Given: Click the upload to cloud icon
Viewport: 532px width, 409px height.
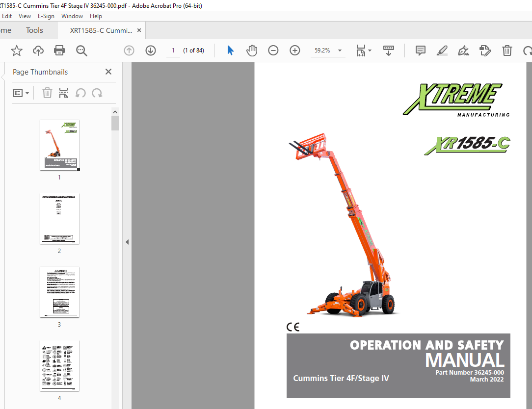Looking at the screenshot, I should tap(38, 51).
